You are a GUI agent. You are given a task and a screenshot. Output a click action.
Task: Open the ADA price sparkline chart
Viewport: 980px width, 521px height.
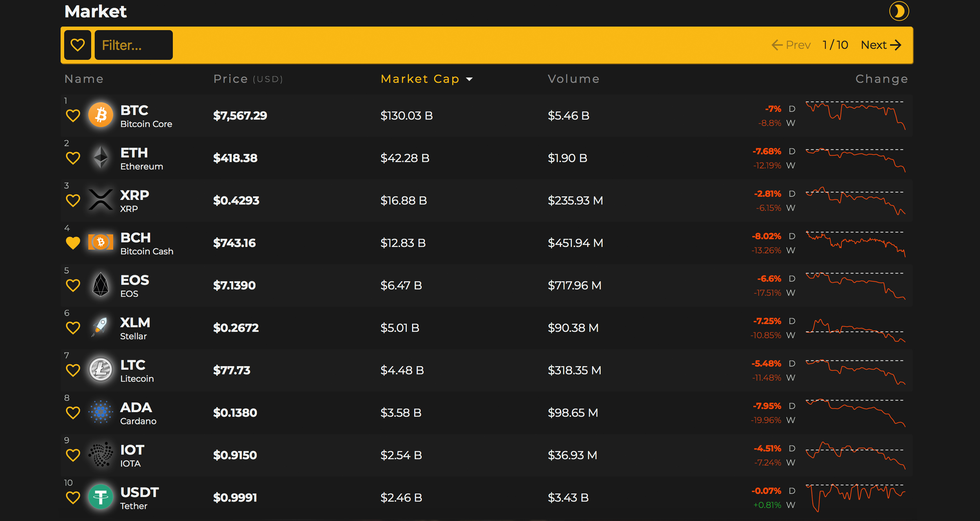click(x=855, y=413)
